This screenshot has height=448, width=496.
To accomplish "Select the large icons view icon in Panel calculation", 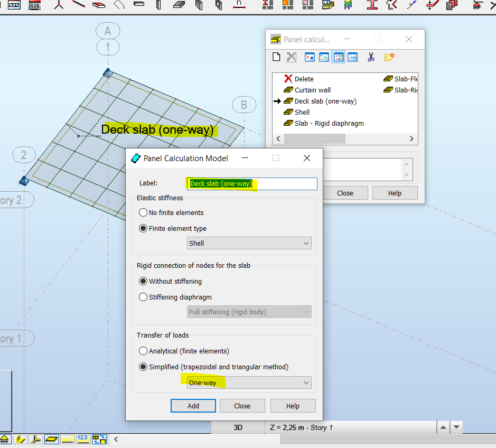I will coord(310,57).
